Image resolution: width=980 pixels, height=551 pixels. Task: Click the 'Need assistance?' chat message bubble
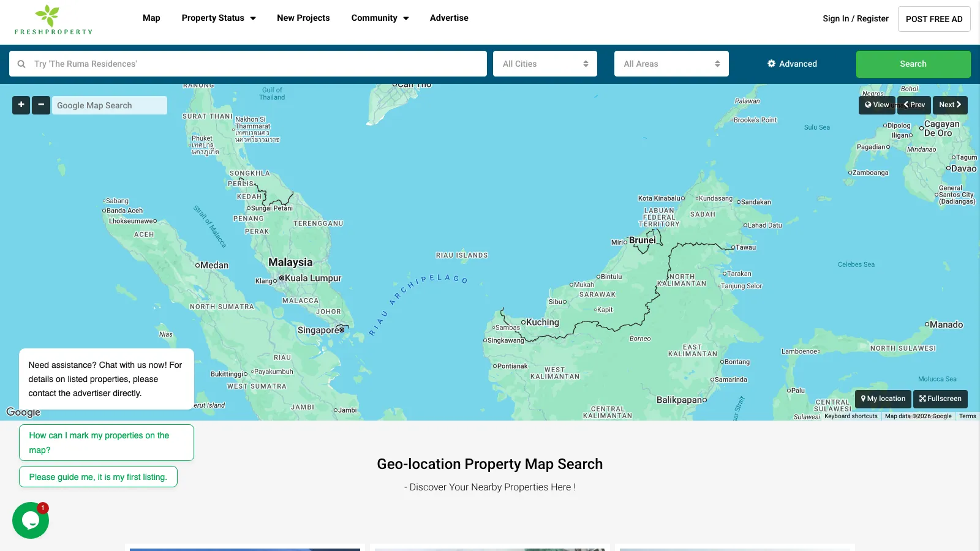click(107, 379)
